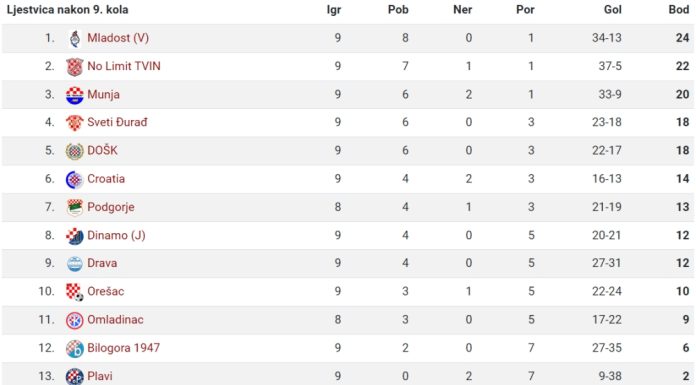
Task: Click the Dinamo (J) club crest
Action: [x=75, y=236]
